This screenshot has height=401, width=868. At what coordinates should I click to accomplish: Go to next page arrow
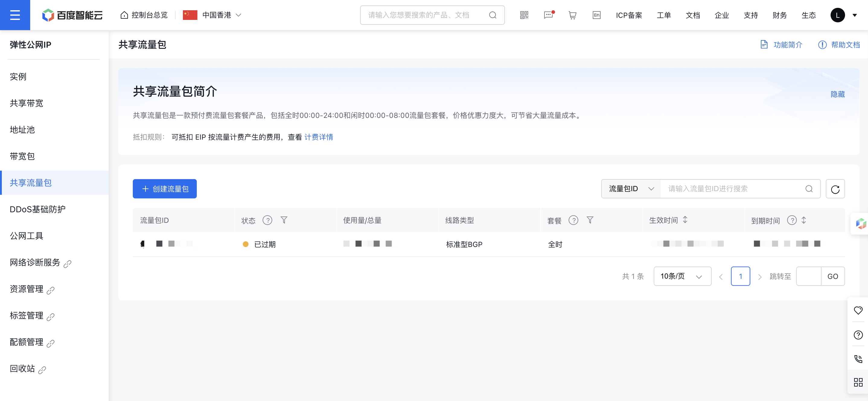click(x=759, y=277)
